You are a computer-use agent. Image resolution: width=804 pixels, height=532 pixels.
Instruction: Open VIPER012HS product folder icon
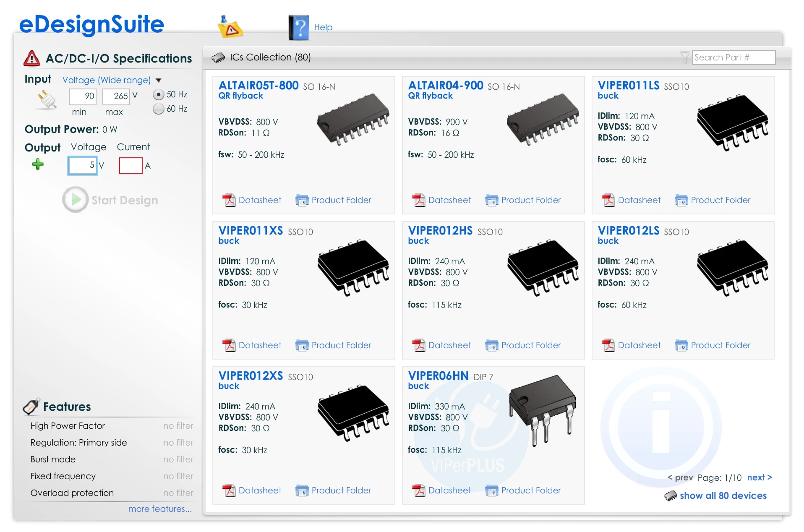(x=491, y=345)
